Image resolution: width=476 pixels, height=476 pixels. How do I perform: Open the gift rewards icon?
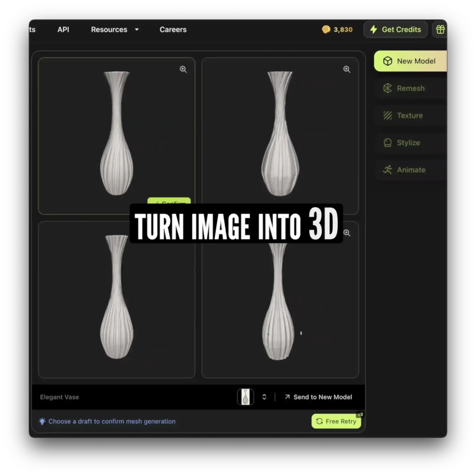(440, 29)
